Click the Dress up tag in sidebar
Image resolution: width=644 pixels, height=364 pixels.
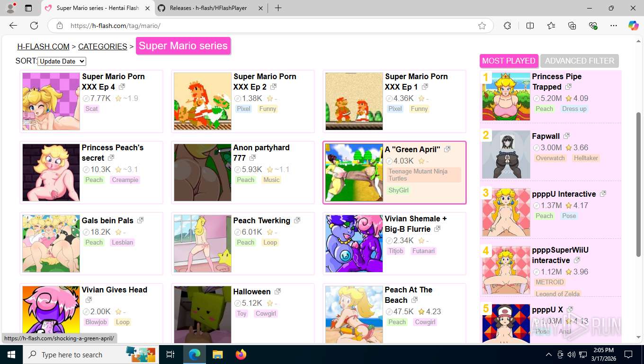[x=574, y=109]
